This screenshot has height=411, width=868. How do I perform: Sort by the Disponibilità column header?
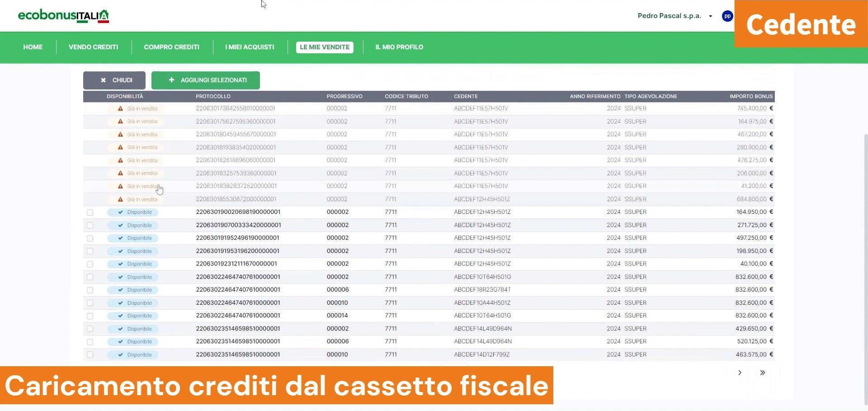pos(125,96)
